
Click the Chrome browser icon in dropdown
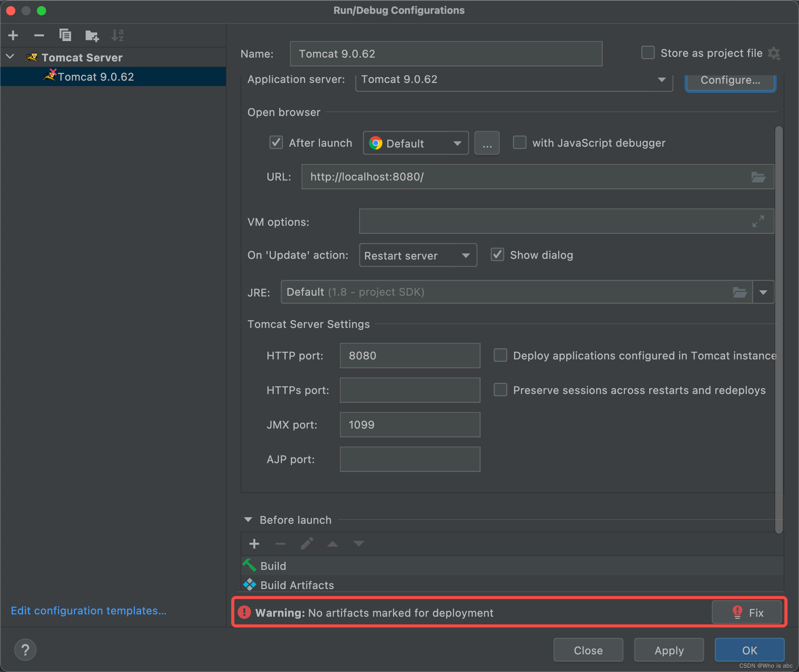(376, 143)
